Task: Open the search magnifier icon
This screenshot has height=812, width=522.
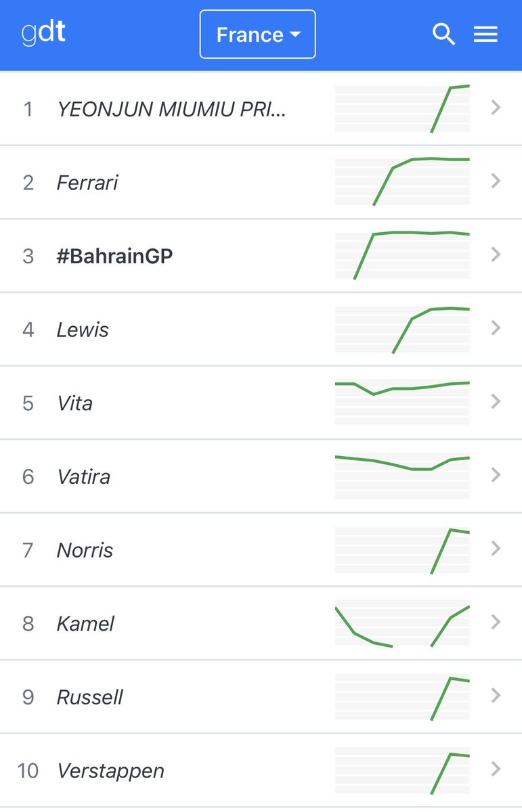Action: 443,35
